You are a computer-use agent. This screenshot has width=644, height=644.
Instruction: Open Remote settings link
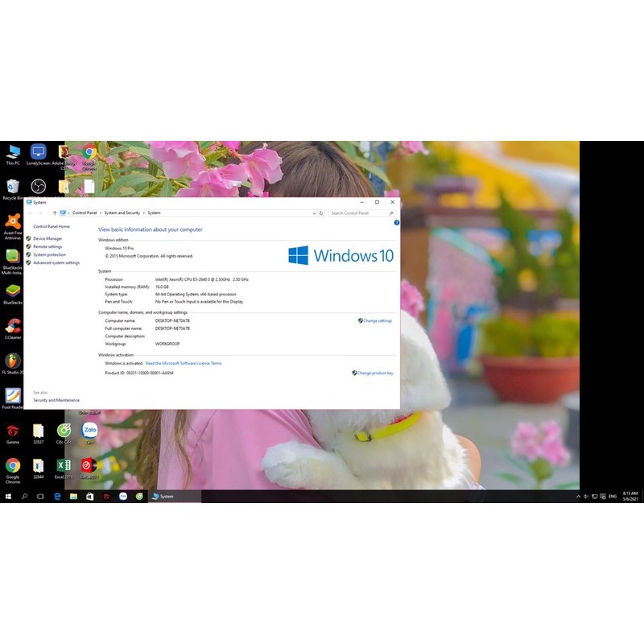47,247
